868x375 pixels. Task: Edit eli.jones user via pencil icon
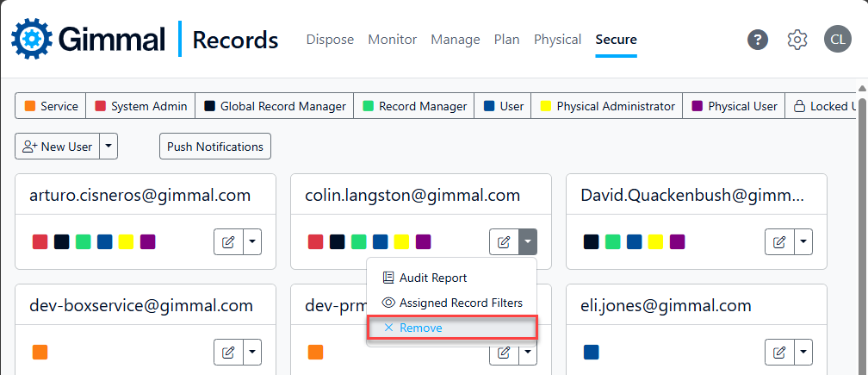pos(780,352)
